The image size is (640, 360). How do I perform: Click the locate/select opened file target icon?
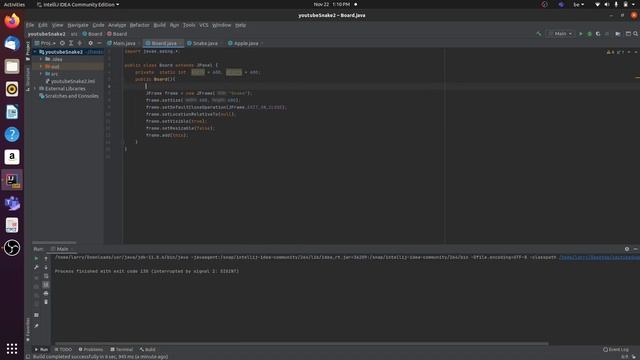(x=62, y=43)
